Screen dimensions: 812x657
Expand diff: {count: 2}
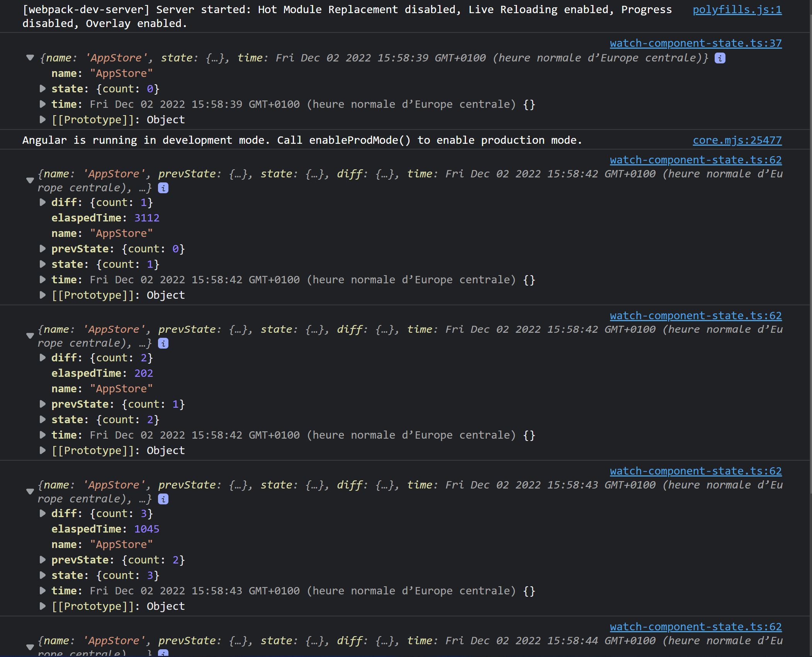click(x=42, y=358)
